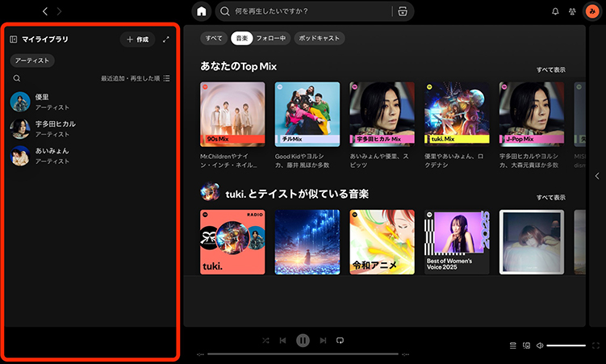
Task: Open the blue night-sky album cover
Action: 307,242
